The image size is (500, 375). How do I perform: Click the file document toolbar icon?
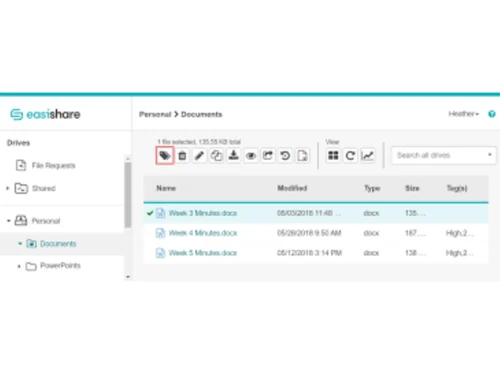pyautogui.click(x=302, y=156)
